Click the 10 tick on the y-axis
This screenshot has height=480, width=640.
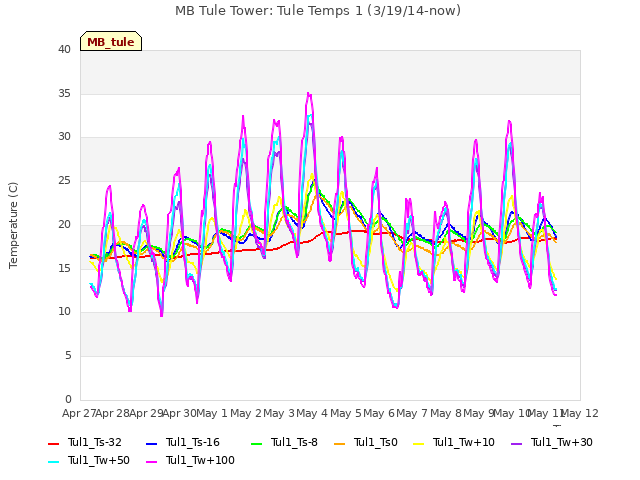pos(64,312)
